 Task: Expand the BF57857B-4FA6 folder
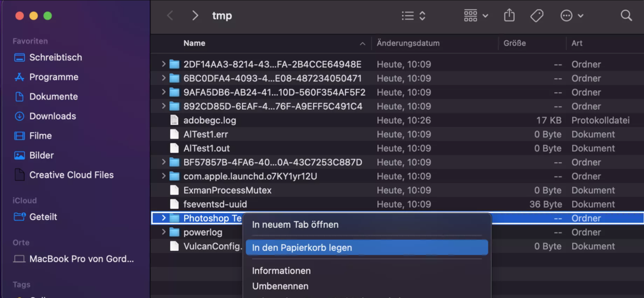pos(164,162)
